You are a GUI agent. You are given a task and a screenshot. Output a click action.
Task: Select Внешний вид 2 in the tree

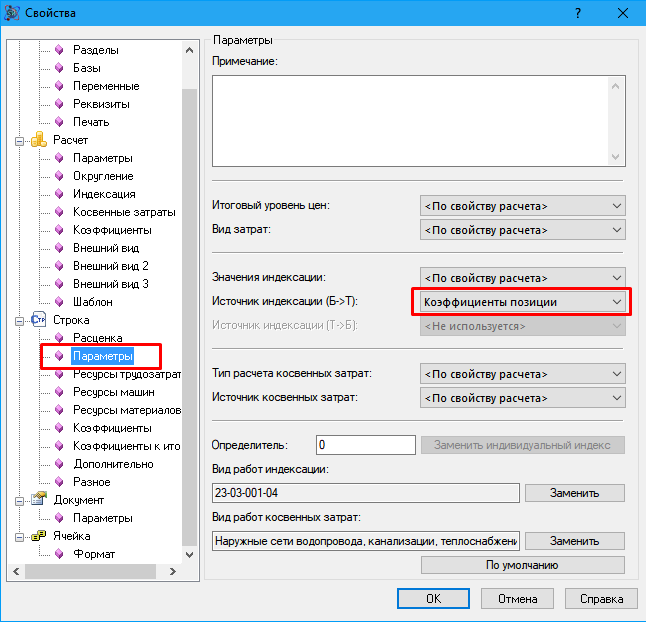point(110,266)
